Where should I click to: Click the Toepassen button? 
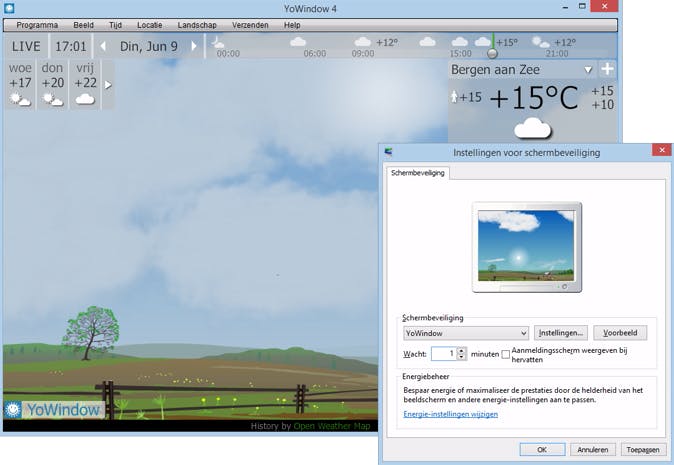(643, 450)
